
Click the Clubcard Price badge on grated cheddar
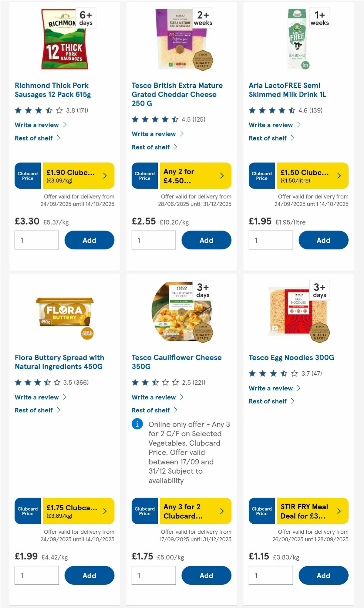click(145, 175)
